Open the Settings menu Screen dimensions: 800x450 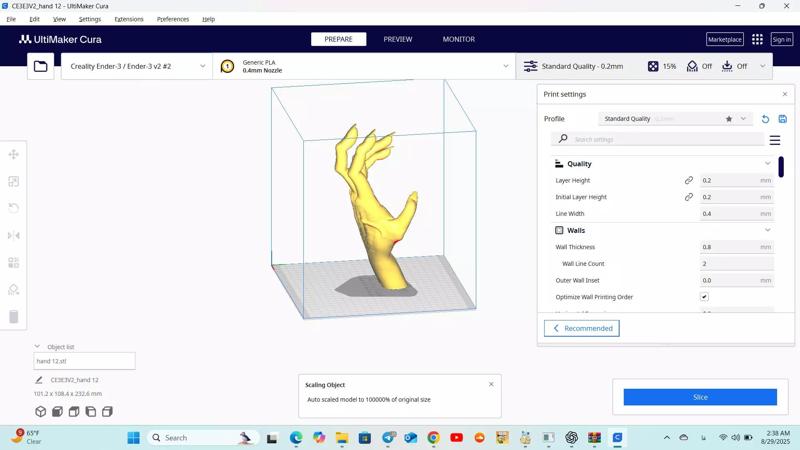tap(90, 19)
